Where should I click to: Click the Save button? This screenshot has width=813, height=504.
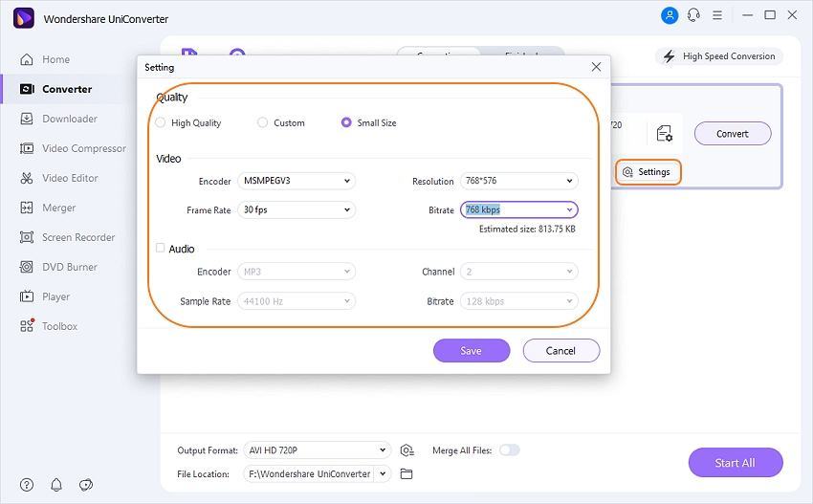click(472, 351)
